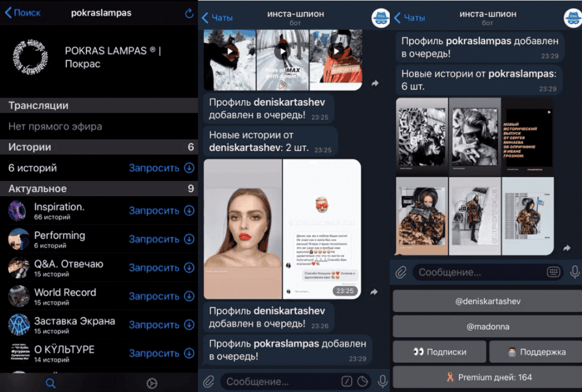Tap Запросить for Inspiration highlights
The width and height of the screenshot is (582, 392).
161,211
